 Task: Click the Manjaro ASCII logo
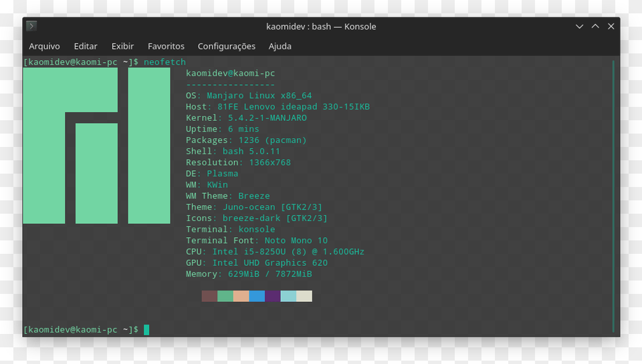point(96,146)
